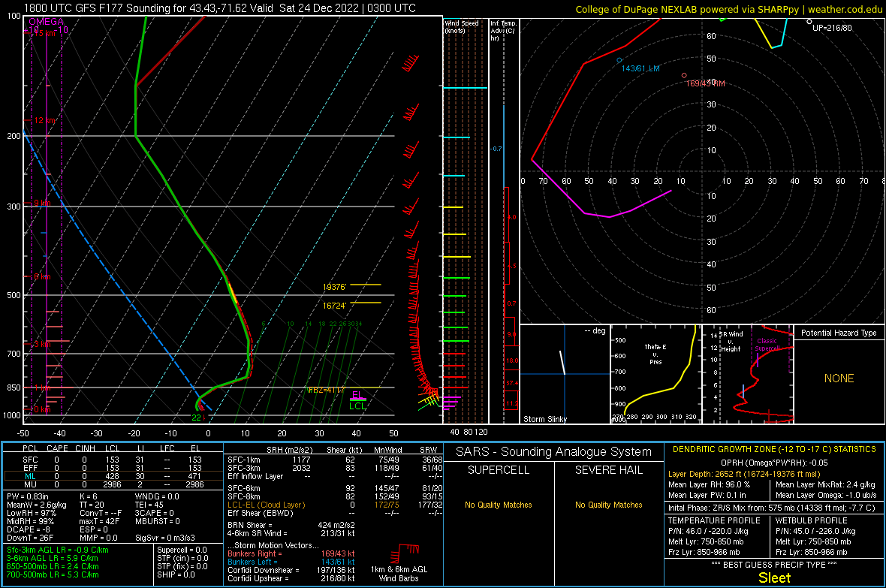
Task: Click the green LCL label on the skew-T
Action: 357,406
